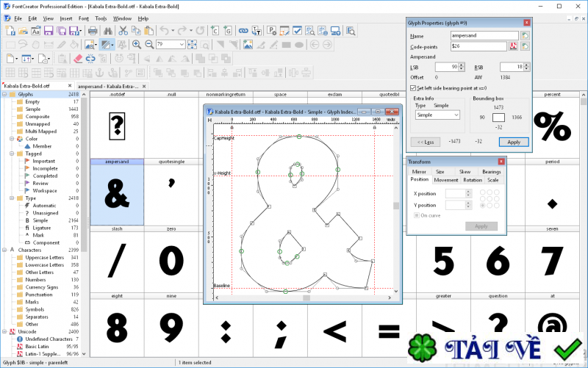Select the middle radio in Transform anchor grid
Screen dimensions: 588x368
[x=490, y=199]
